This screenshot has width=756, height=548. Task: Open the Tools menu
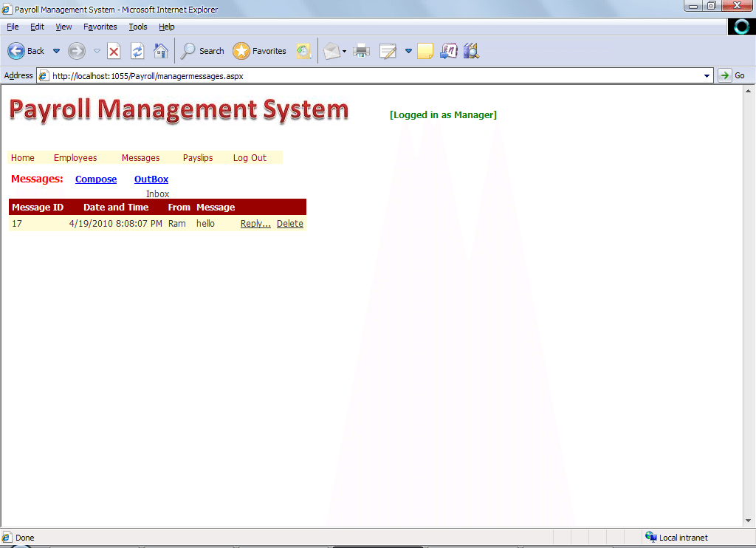138,27
